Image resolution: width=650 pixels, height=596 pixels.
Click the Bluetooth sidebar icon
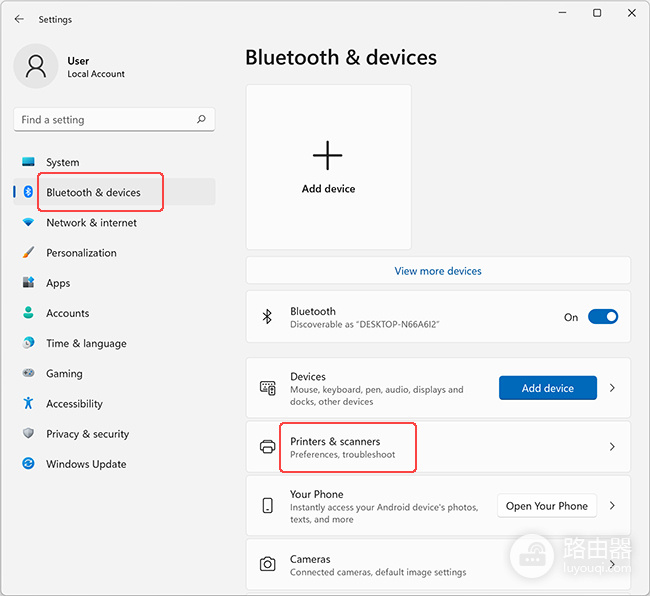click(x=28, y=191)
